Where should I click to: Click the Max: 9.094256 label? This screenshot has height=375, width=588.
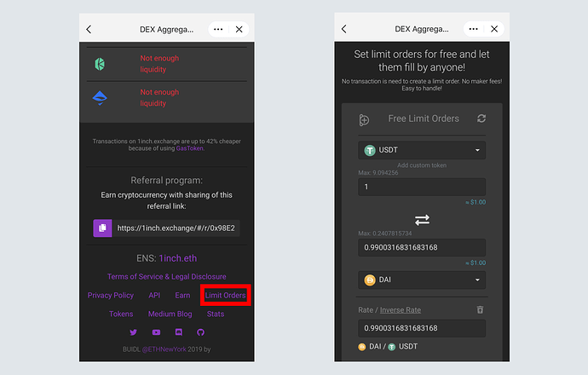coord(378,173)
